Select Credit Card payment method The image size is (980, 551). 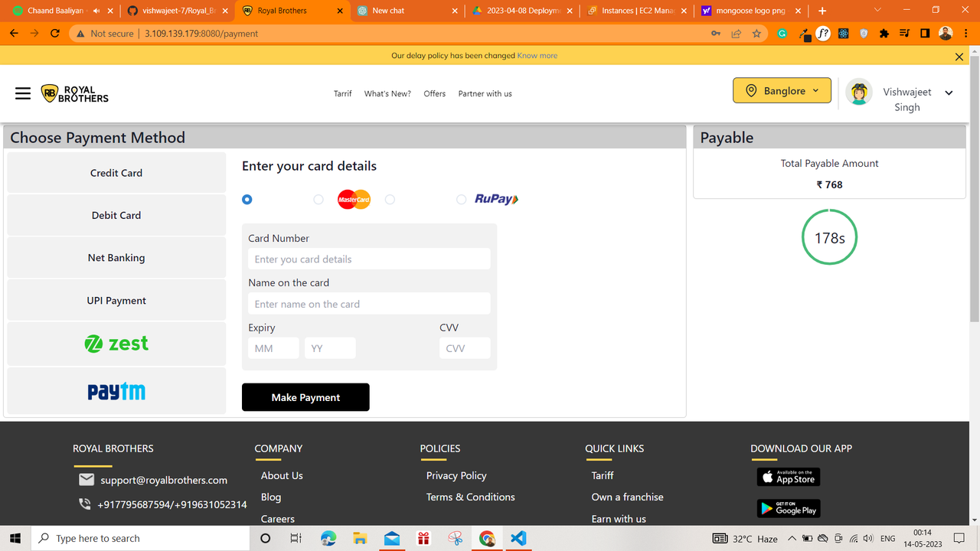(x=116, y=173)
